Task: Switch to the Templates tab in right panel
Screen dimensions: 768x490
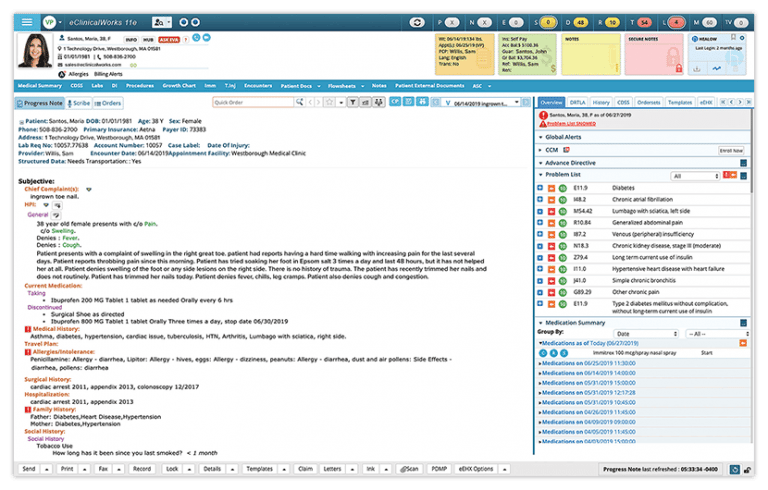Action: (680, 102)
